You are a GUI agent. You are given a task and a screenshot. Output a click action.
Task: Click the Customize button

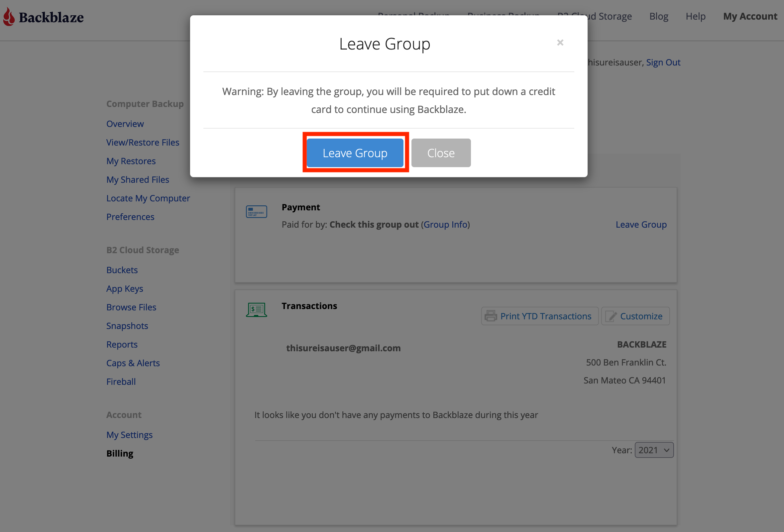coord(635,316)
